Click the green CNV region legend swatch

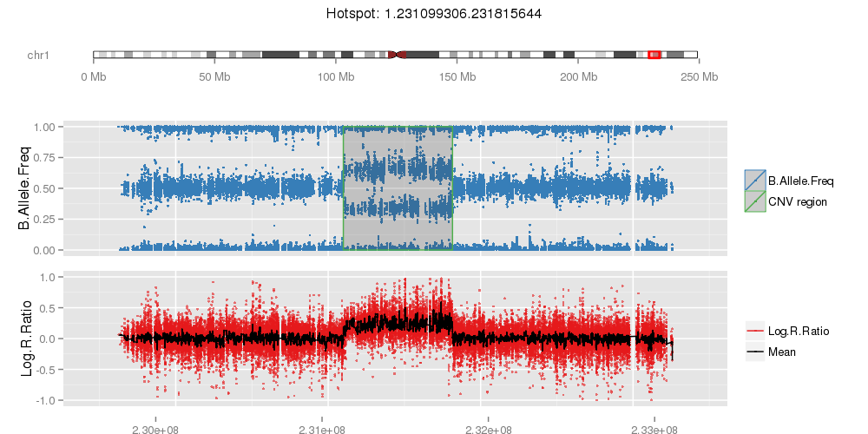click(x=755, y=202)
